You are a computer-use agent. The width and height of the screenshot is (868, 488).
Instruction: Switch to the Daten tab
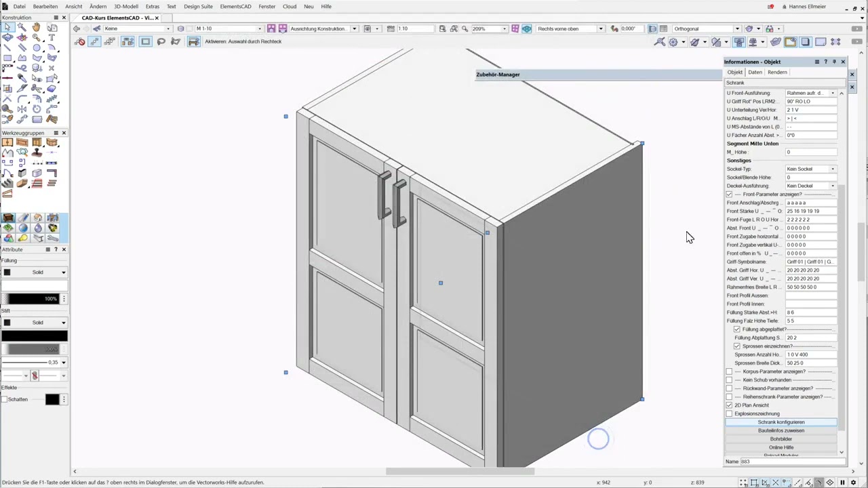point(755,72)
